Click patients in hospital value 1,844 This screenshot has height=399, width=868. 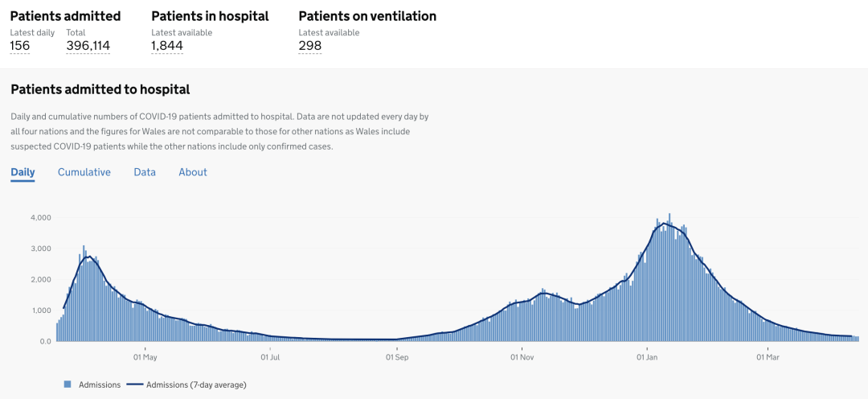click(167, 46)
